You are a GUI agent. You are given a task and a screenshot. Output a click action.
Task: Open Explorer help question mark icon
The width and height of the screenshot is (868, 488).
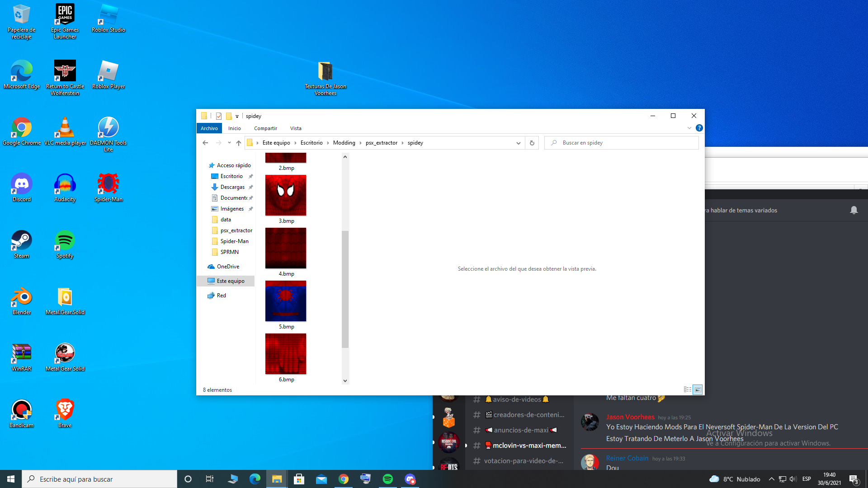click(x=699, y=128)
